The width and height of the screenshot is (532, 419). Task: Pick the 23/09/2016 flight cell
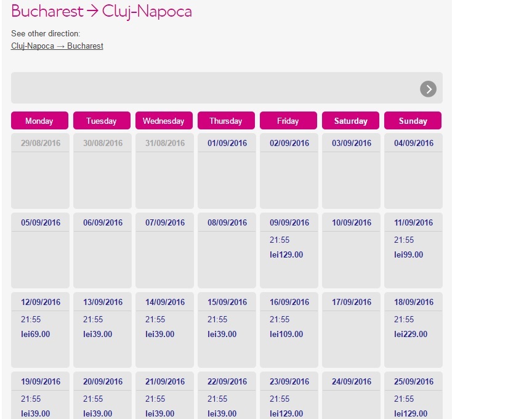coord(289,396)
